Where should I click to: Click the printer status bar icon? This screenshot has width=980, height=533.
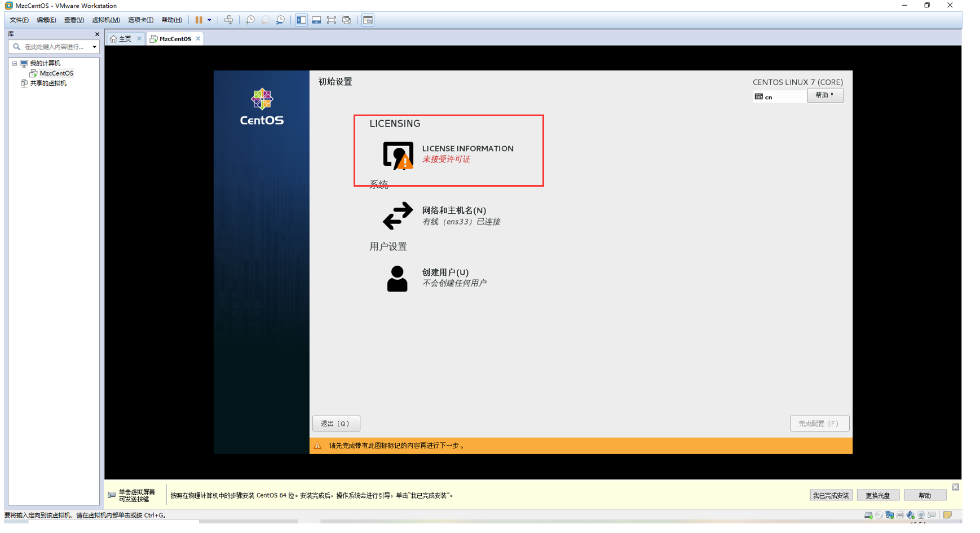900,515
